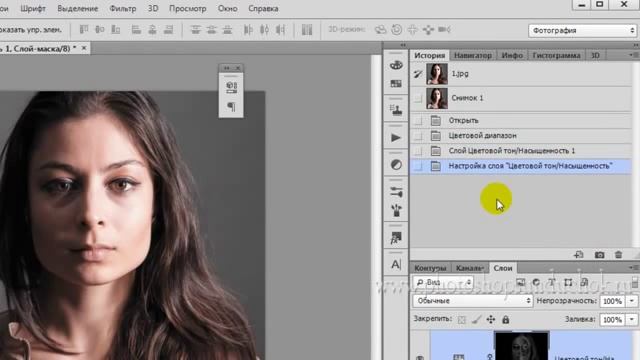640x360 pixels.
Task: Distribute horizontal centers icon
Action: 264,29
